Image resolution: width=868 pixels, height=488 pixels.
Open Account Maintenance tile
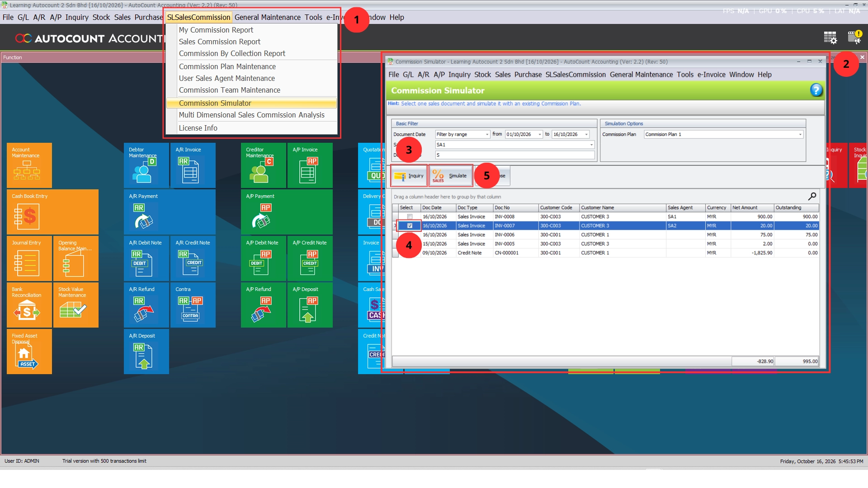(29, 165)
